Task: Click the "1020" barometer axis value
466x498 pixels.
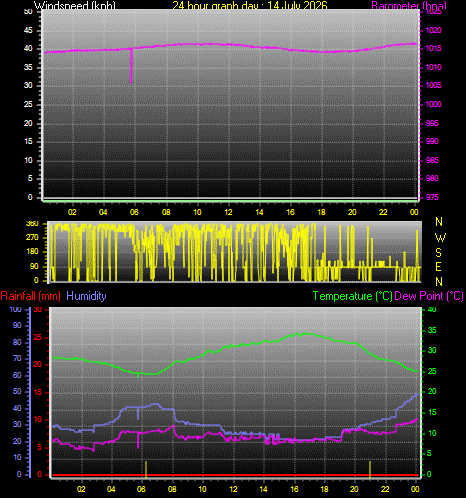Action: coord(433,30)
